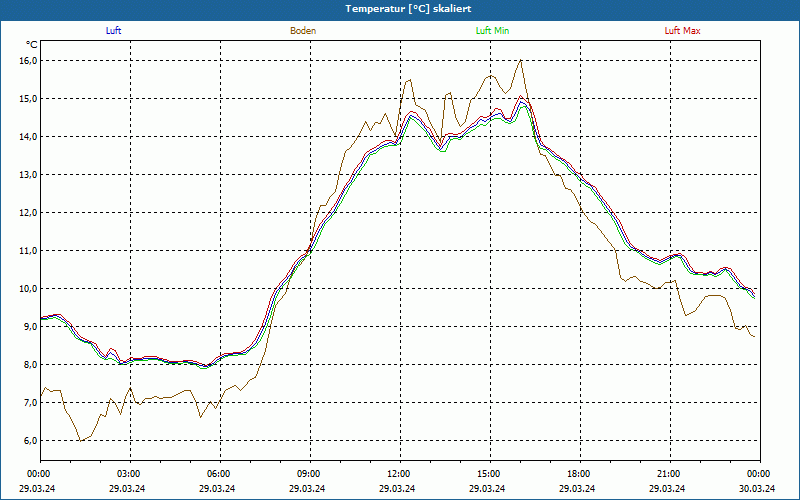Click the brown Boden legend label
Screen dimensions: 800x500
(x=303, y=31)
